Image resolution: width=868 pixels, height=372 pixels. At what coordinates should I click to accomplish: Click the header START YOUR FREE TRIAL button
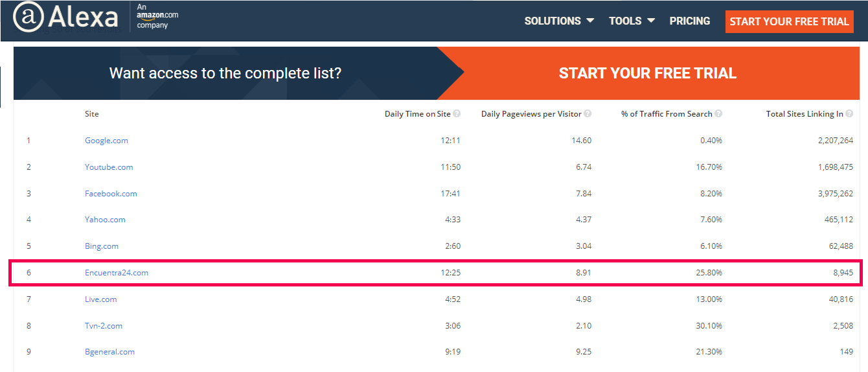[x=789, y=21]
